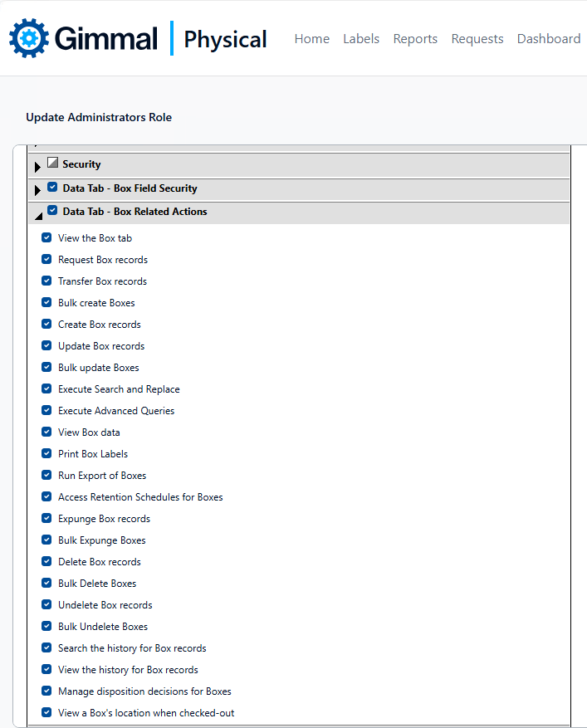Go to the Labels page
Viewport: 587px width, 728px height.
click(x=361, y=38)
